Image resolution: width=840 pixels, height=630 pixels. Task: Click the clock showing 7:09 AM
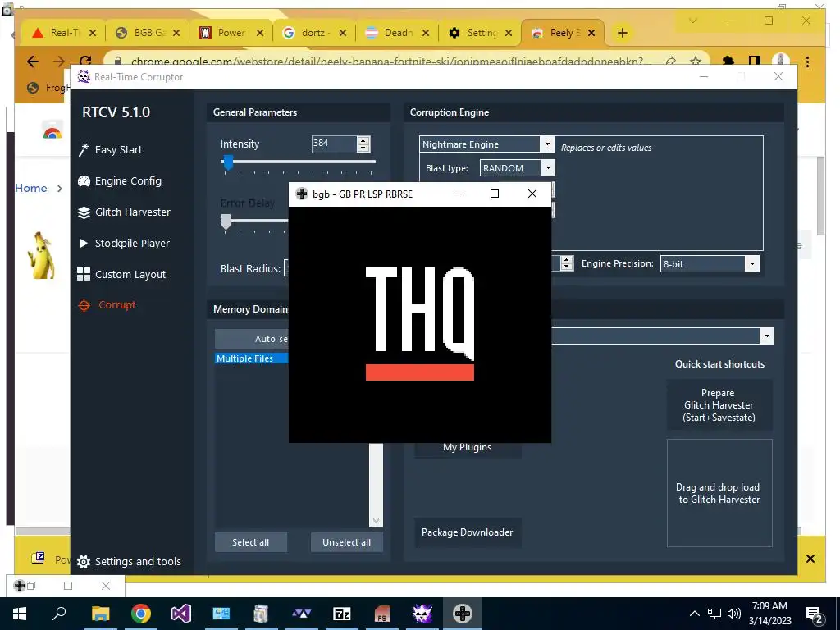tap(769, 606)
